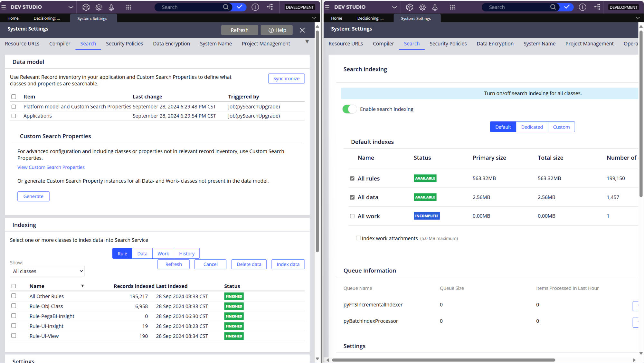Viewport: 644px width, 363px height.
Task: Click the cube icon in the left toolbar
Action: point(86,7)
